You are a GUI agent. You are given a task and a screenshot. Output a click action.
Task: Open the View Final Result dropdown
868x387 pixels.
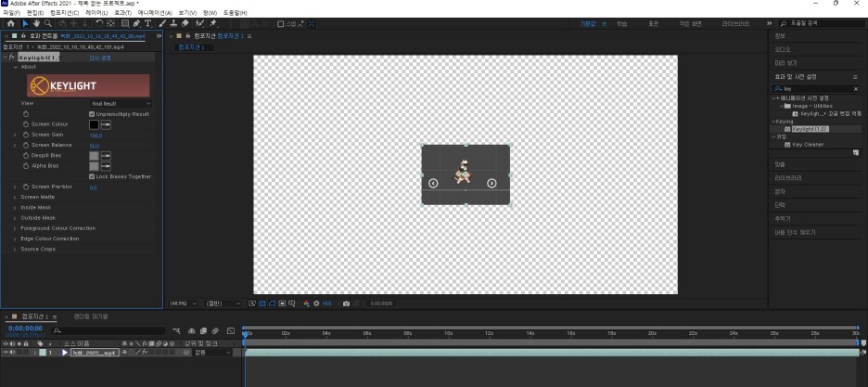tap(121, 104)
